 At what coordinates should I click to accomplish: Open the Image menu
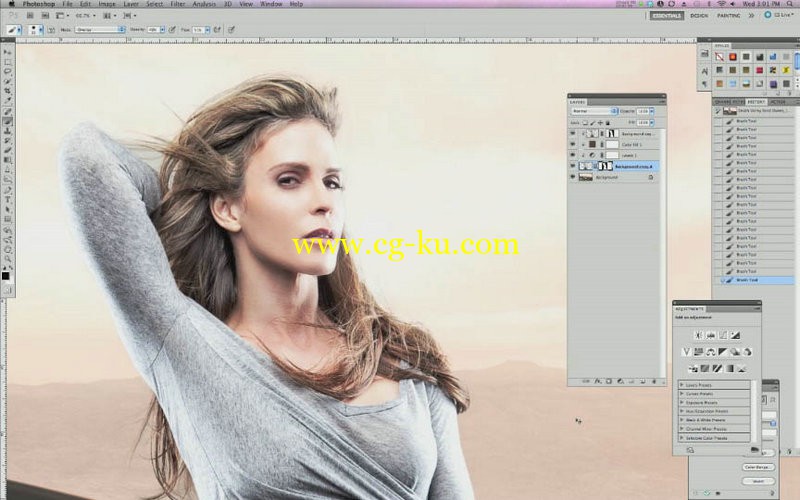coord(107,4)
